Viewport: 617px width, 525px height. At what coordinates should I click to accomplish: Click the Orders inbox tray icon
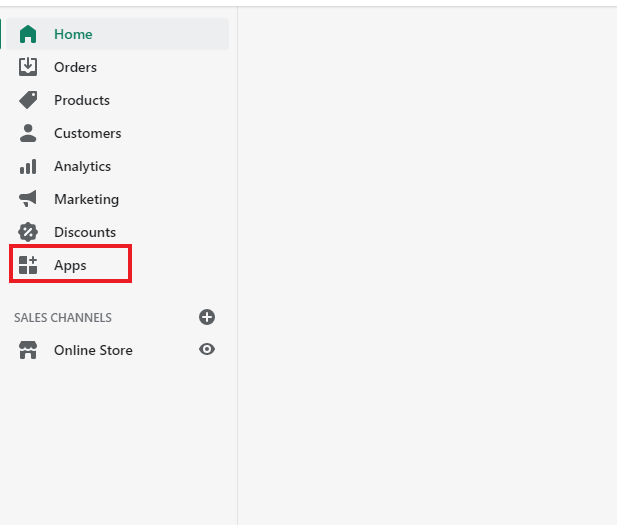point(28,67)
